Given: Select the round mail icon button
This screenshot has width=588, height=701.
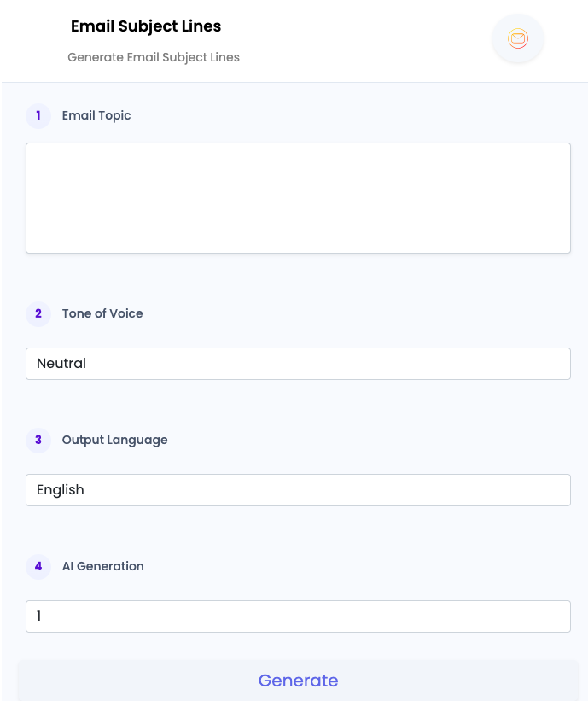Looking at the screenshot, I should point(518,38).
